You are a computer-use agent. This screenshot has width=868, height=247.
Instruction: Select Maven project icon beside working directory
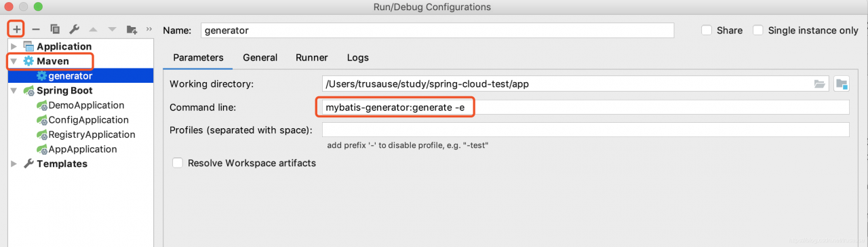(x=842, y=84)
